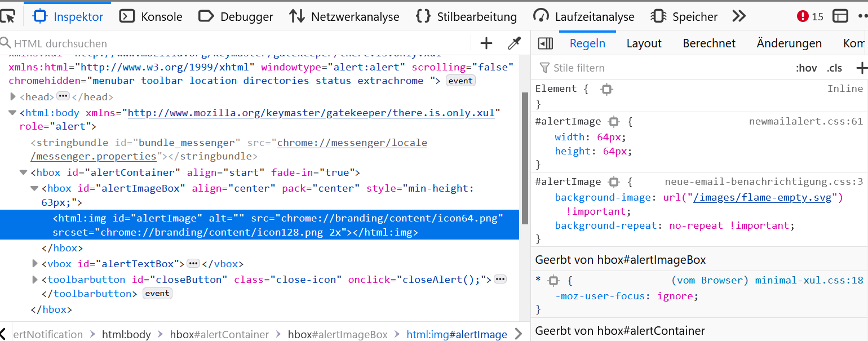Toggle the three-pane inspector sidebar icon
This screenshot has height=341, width=868.
point(545,43)
